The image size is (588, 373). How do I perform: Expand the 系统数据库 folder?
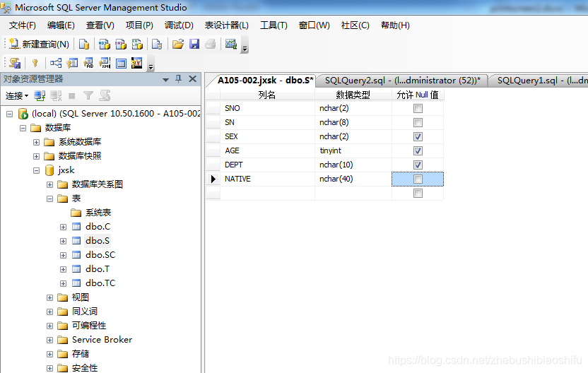[36, 143]
